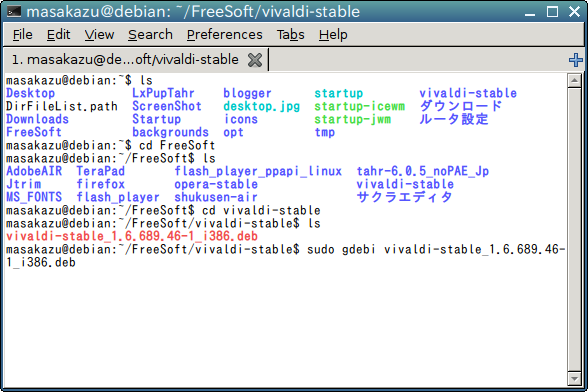Select the masakazu@de...oft/vivaldi-stable tab
The width and height of the screenshot is (588, 392).
tap(125, 60)
